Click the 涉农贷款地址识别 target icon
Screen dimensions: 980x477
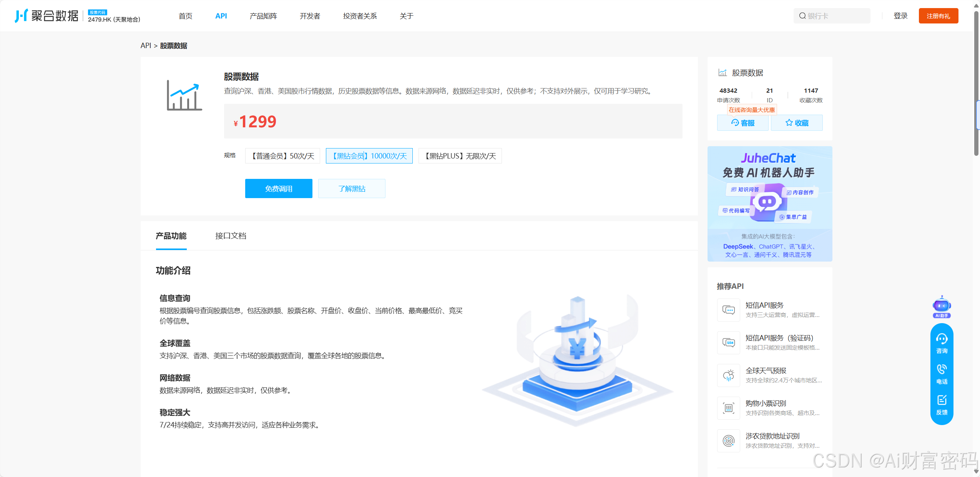pos(728,441)
